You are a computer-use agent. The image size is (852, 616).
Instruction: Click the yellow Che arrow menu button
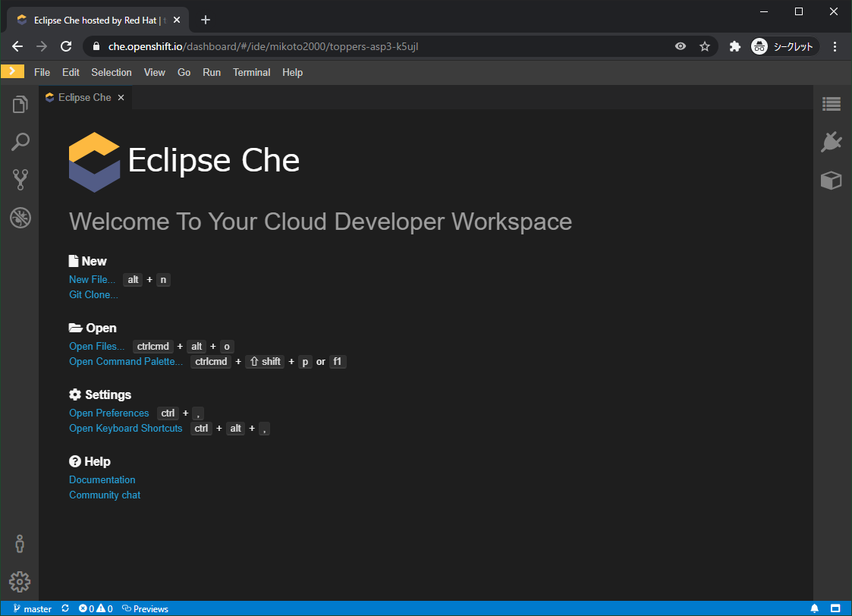12,72
